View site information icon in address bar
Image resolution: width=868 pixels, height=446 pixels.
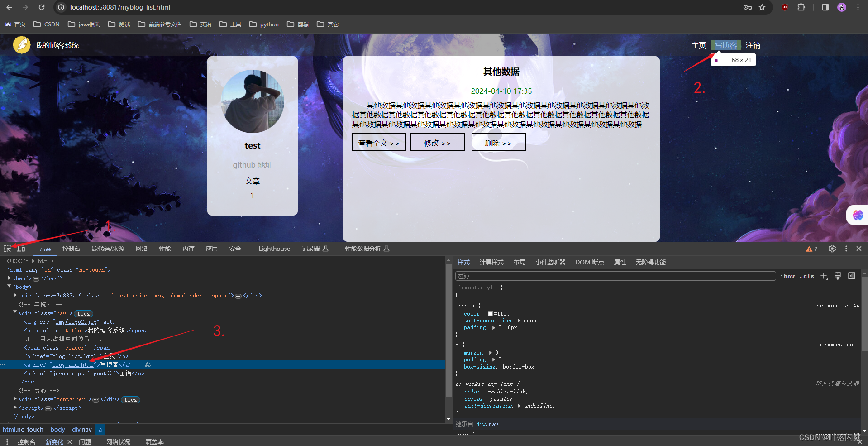point(62,7)
